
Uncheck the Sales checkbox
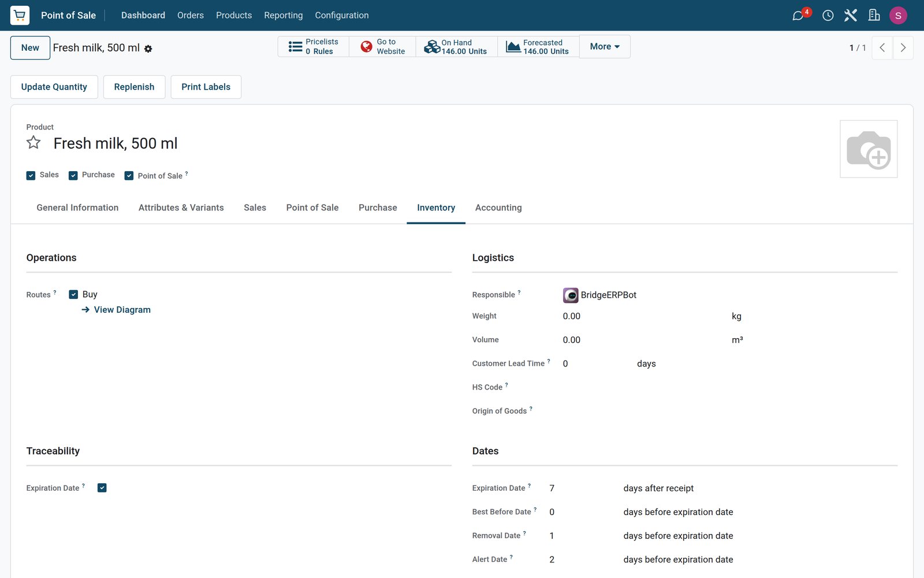[31, 176]
